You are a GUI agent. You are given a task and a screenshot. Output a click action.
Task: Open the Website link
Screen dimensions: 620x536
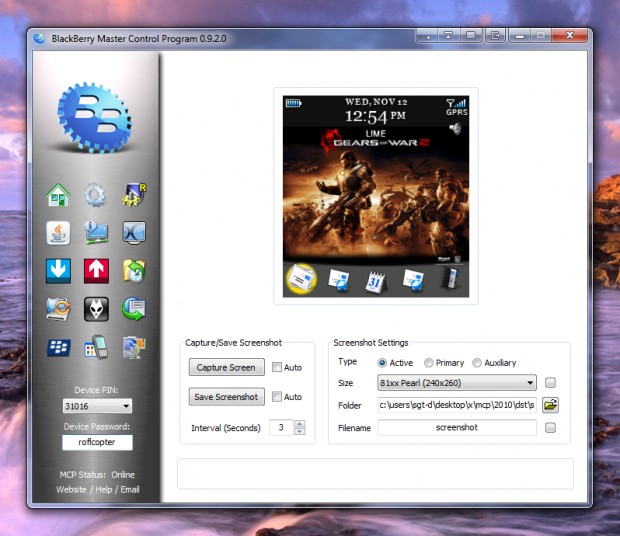click(x=71, y=489)
